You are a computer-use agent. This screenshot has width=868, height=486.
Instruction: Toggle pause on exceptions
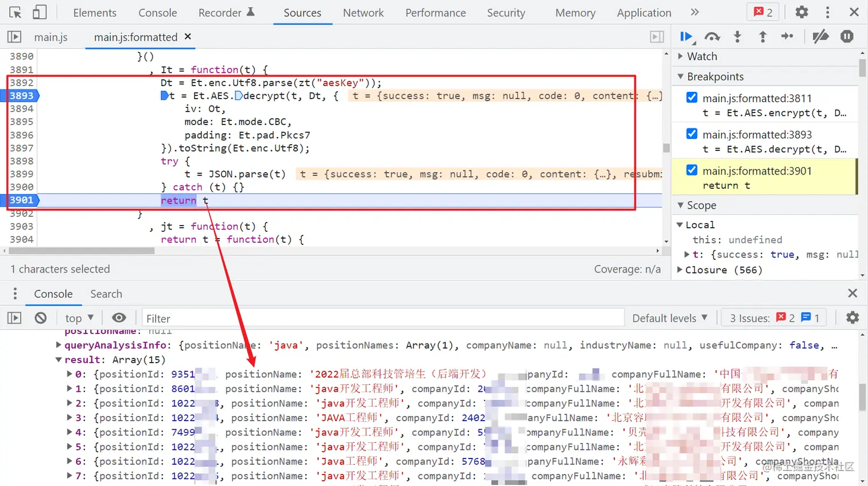click(847, 37)
